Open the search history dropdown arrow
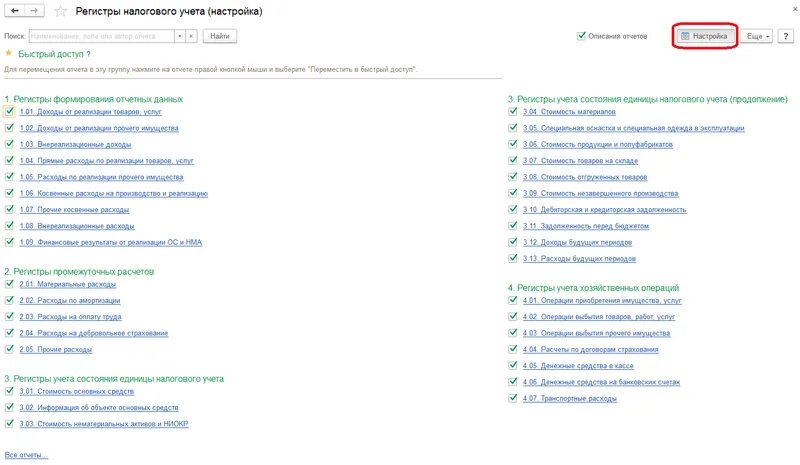This screenshot has height=465, width=800. [180, 36]
